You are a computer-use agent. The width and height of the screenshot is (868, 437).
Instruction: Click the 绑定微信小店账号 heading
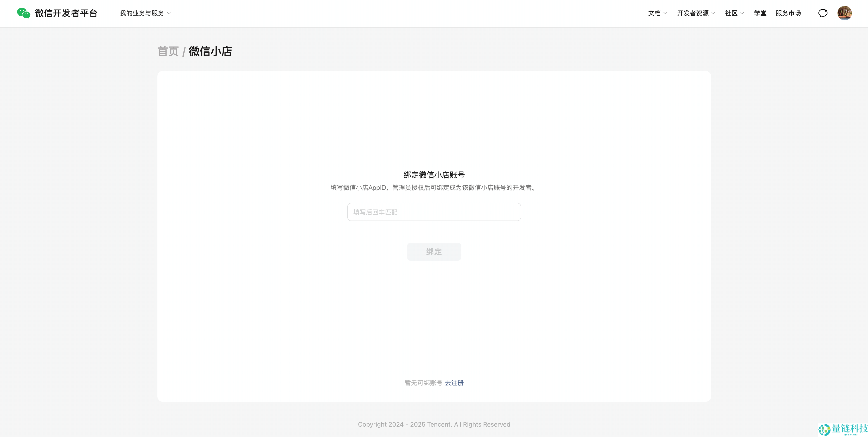click(x=434, y=175)
